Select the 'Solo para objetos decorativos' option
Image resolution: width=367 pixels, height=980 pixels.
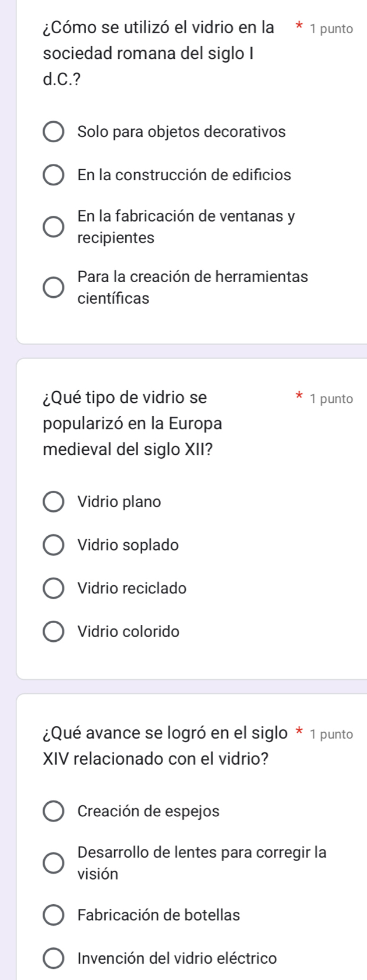tap(54, 132)
